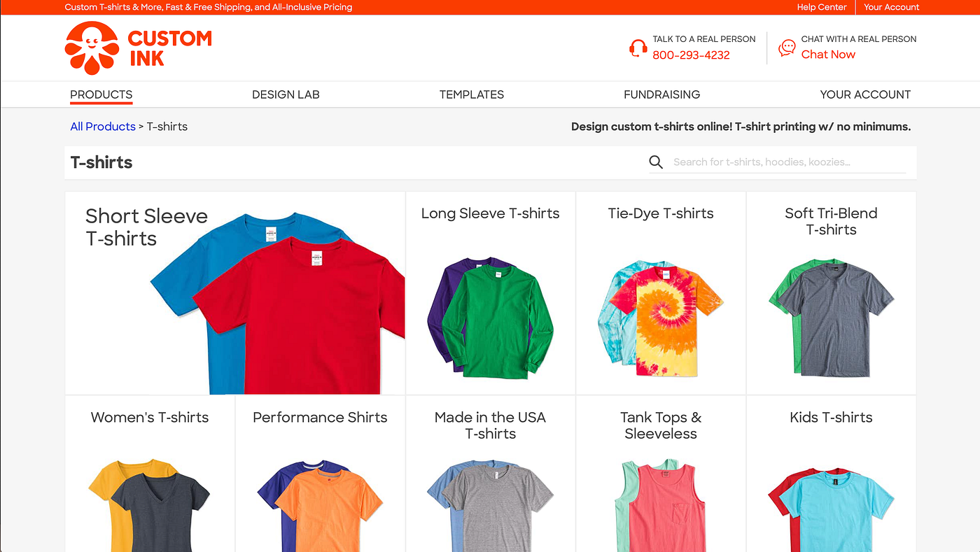Click the Chat Now link
Image resolution: width=980 pixels, height=552 pixels.
828,55
